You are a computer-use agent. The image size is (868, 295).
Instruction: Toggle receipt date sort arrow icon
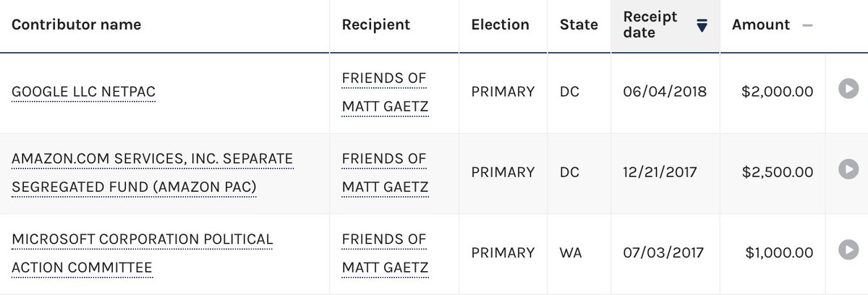[x=701, y=26]
